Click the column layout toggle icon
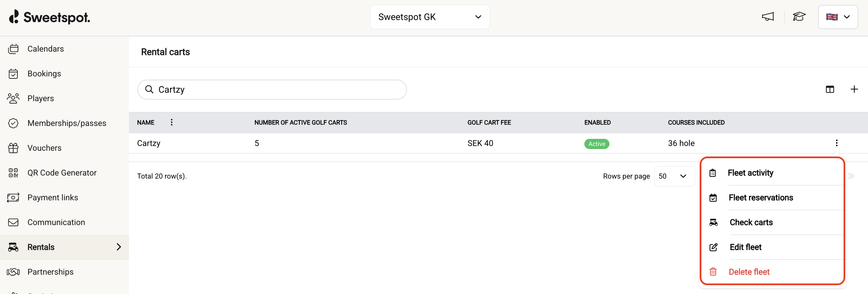This screenshot has height=294, width=868. [x=830, y=89]
